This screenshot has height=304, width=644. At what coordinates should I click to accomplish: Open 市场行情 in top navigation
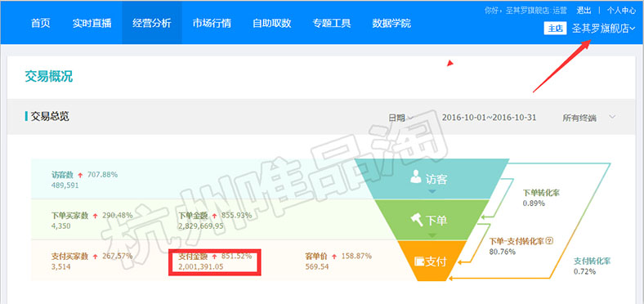click(212, 23)
